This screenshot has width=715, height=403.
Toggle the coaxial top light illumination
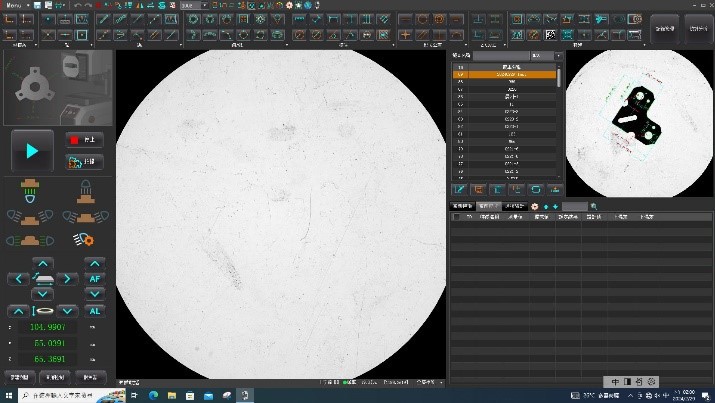86,191
